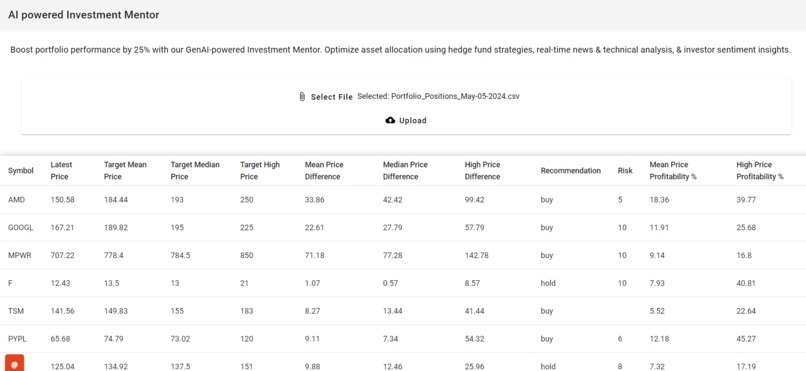Click the Risk column header

click(x=625, y=171)
